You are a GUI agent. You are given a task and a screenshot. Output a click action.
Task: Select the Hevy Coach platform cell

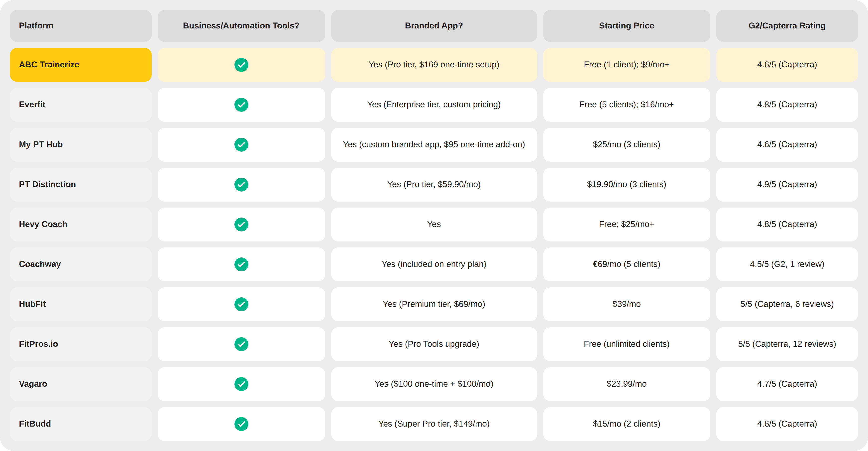click(81, 225)
